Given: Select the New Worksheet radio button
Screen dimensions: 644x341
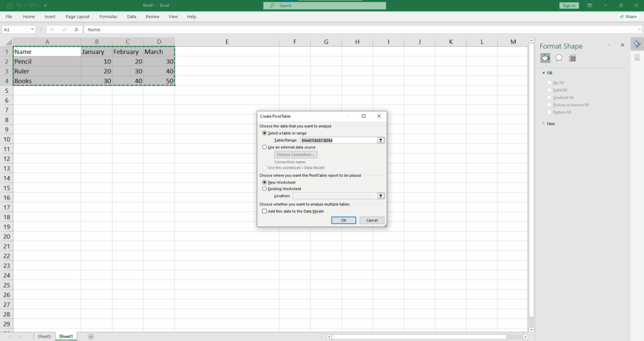Looking at the screenshot, I should pos(265,182).
